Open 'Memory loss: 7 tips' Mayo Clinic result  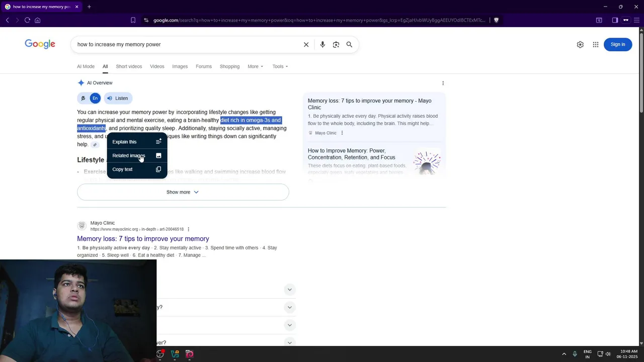pyautogui.click(x=143, y=239)
